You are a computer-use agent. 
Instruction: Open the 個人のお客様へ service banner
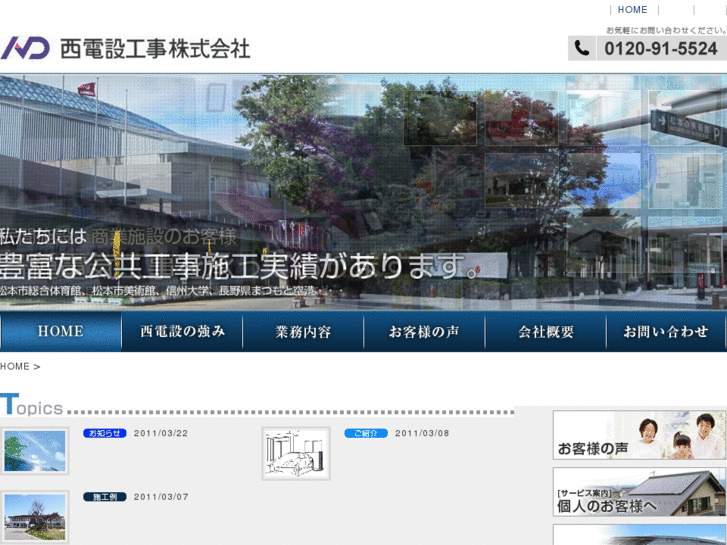(639, 492)
